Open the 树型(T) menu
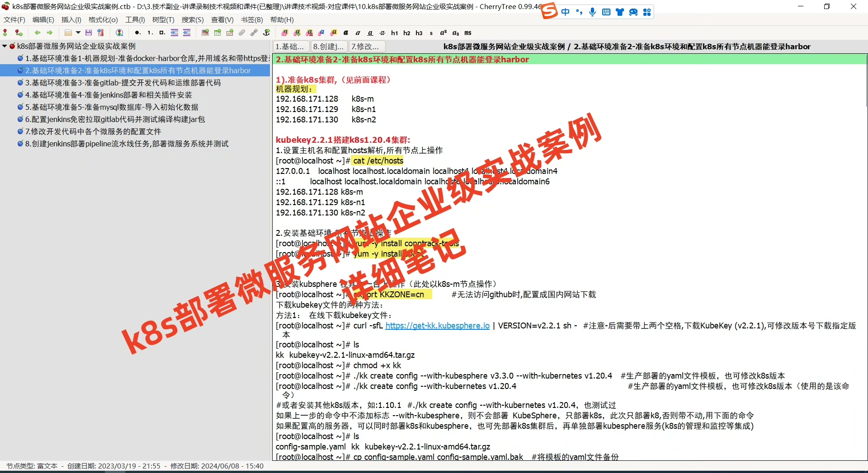Viewport: 868px width, 473px height. 163,20
